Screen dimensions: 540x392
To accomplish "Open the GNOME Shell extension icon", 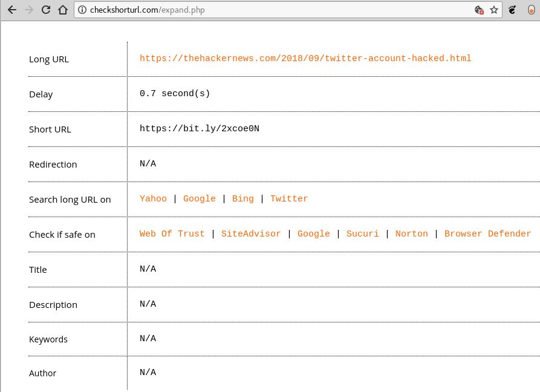I will click(512, 10).
